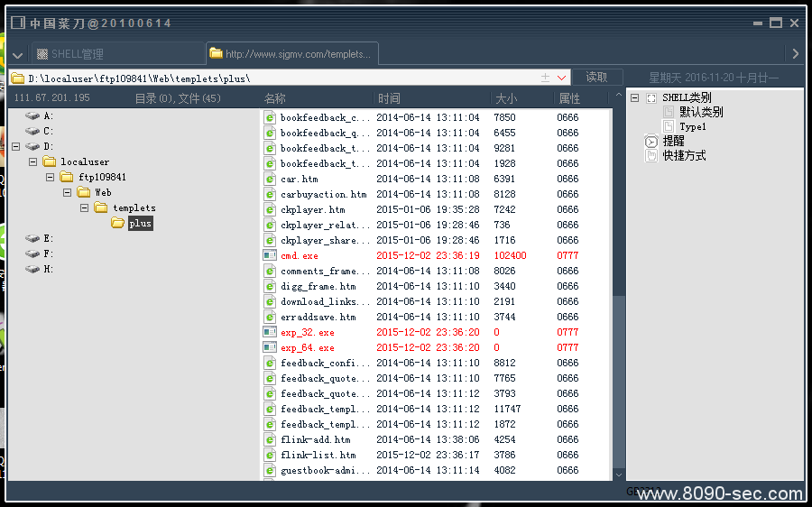Select the feedback_confi... file name
Image resolution: width=812 pixels, height=507 pixels.
click(325, 363)
